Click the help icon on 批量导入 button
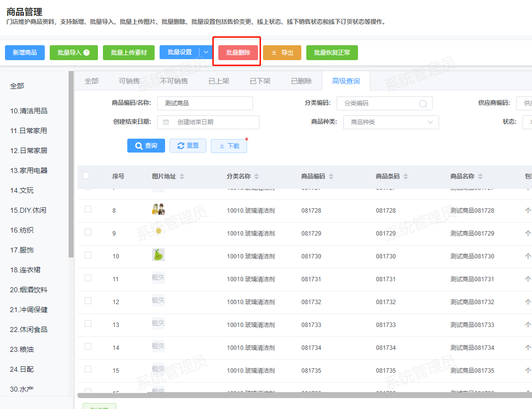 [87, 53]
